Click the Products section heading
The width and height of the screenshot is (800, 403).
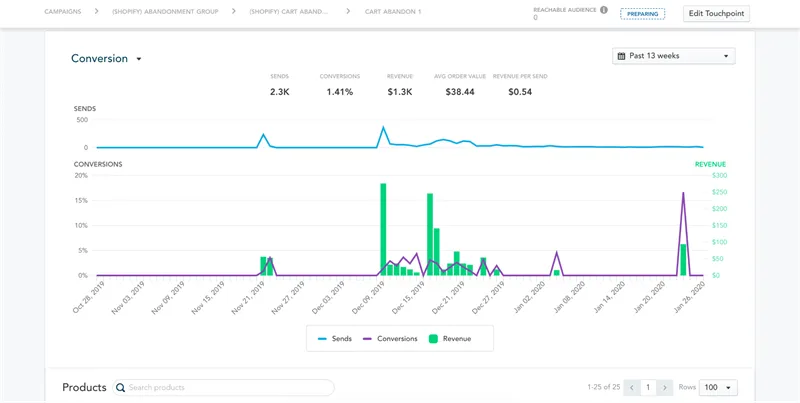tap(84, 387)
